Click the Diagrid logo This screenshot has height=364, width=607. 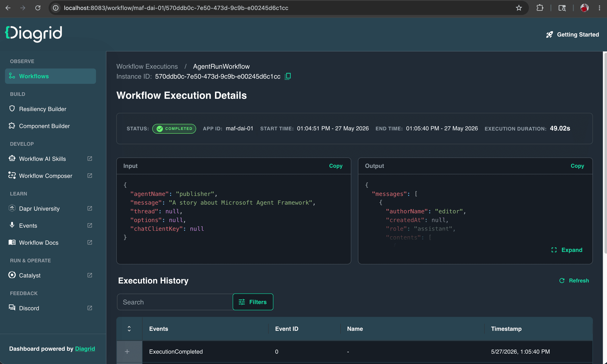click(x=34, y=34)
